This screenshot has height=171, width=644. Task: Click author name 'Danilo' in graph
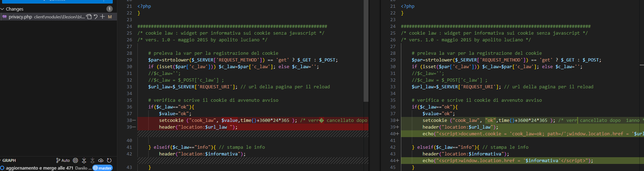coord(81,168)
